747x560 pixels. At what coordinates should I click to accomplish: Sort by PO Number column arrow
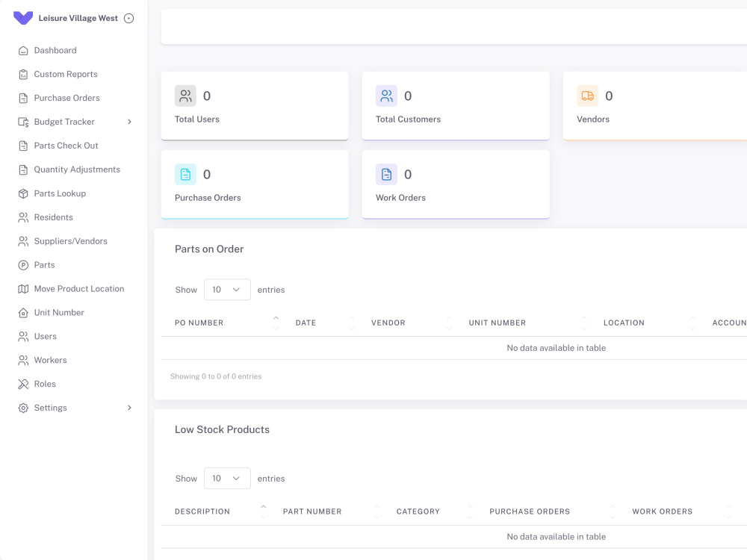pyautogui.click(x=276, y=323)
